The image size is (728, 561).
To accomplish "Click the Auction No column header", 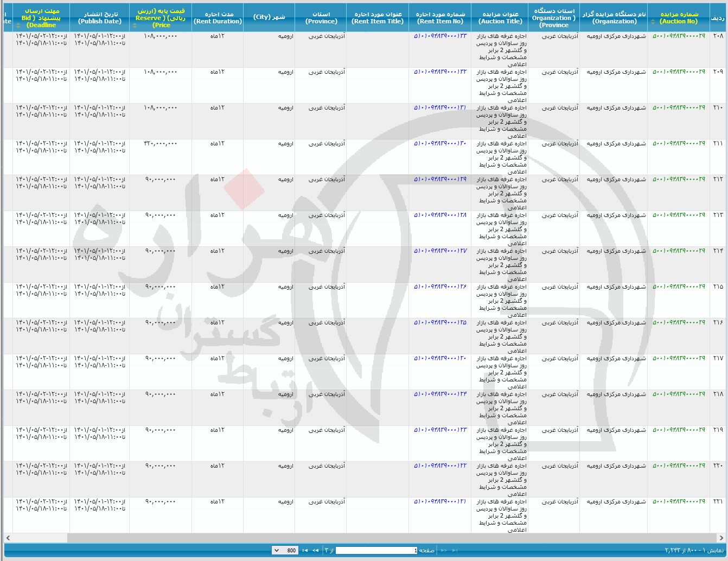I will 679,18.
